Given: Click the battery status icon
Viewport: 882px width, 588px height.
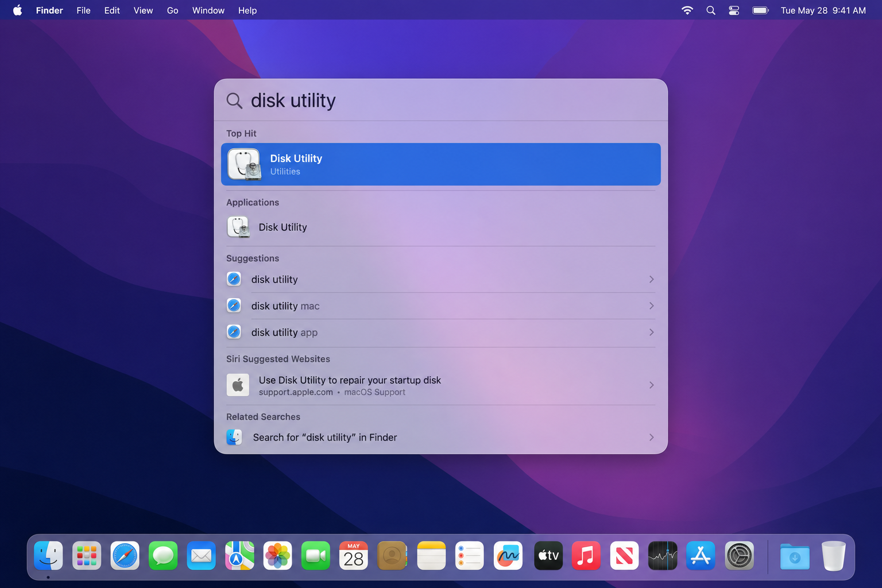Looking at the screenshot, I should click(x=760, y=10).
